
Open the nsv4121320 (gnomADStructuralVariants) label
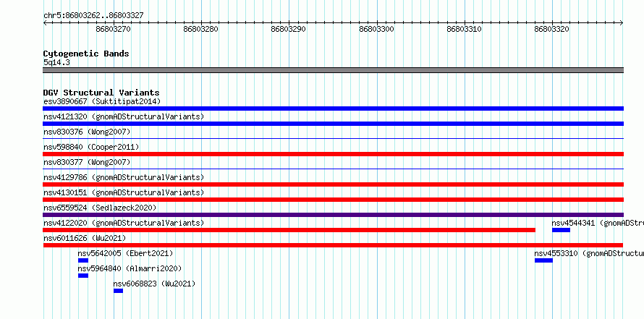pos(124,116)
